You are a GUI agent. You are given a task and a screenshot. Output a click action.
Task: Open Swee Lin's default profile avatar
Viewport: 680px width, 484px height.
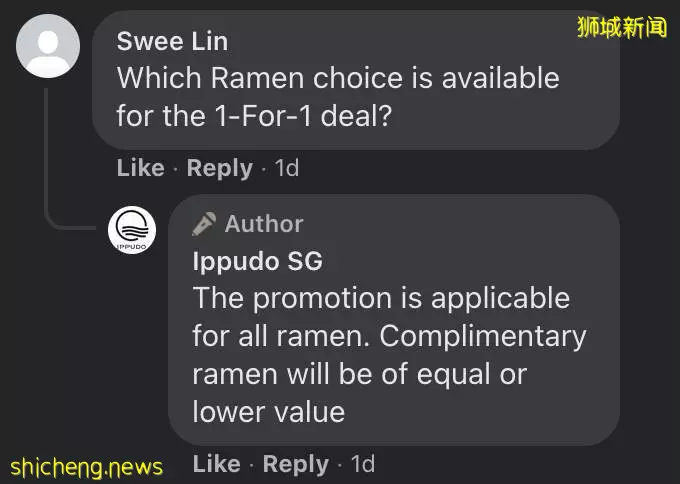[48, 46]
